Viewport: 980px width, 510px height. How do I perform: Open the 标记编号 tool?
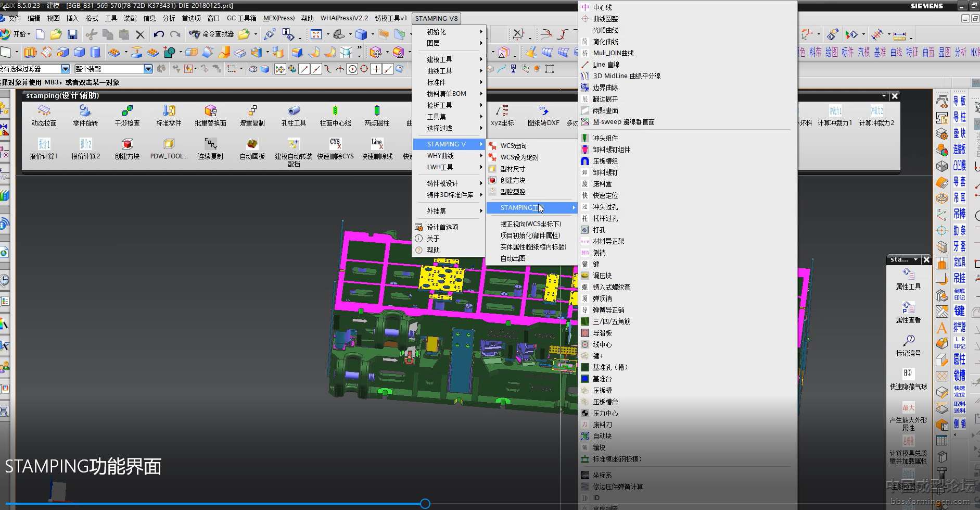point(908,341)
